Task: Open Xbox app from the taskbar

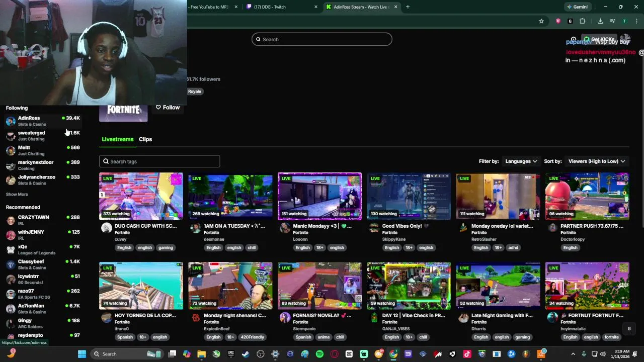Action: 216,354
